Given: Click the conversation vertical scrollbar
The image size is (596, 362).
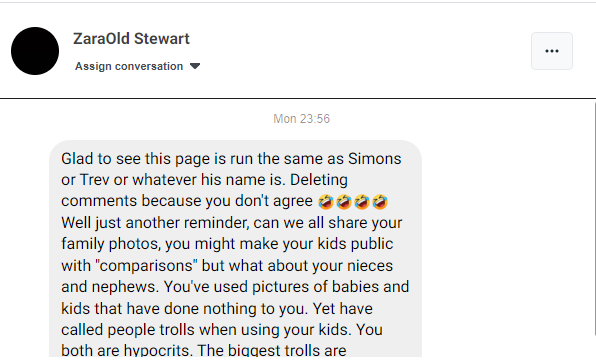Looking at the screenshot, I should 594,219.
